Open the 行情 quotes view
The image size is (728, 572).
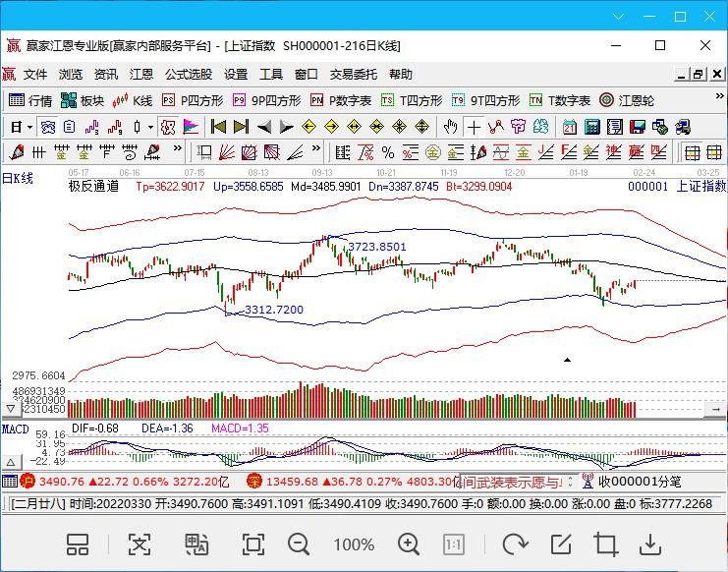point(30,100)
